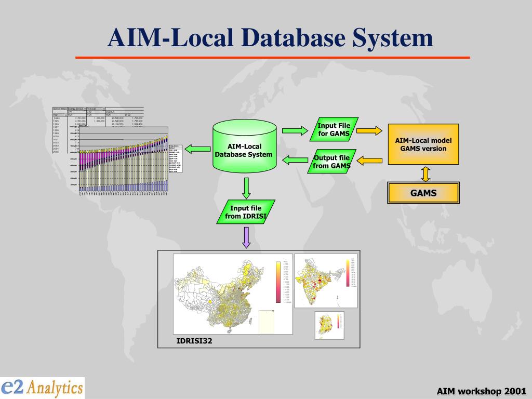Viewport: 532px width, 399px height.
Task: Click the IDRISI32 label
Action: (194, 341)
